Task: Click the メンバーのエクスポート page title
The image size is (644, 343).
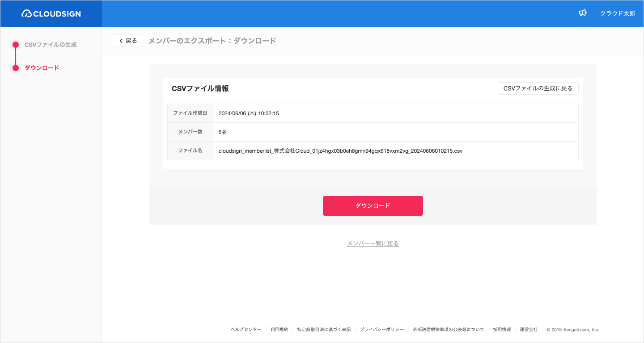Action: [x=212, y=41]
